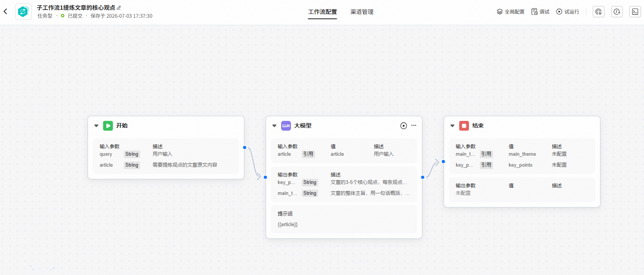Image resolution: width=644 pixels, height=275 pixels.
Task: Select the article parameter in 开始 node
Action: tap(106, 165)
